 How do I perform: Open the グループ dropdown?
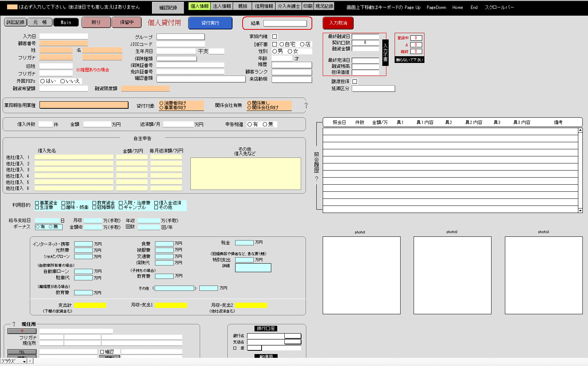coord(181,37)
